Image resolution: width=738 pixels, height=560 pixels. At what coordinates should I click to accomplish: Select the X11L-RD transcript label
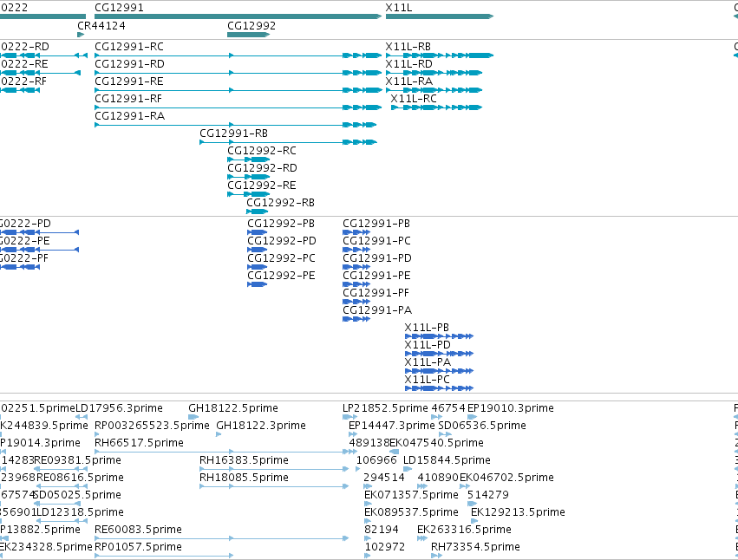[408, 64]
